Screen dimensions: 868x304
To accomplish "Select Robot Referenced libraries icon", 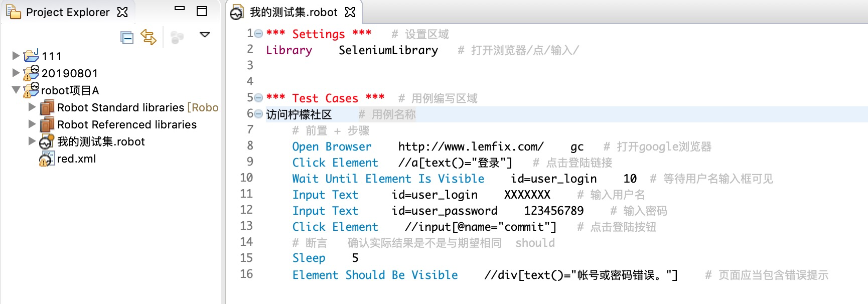I will [47, 124].
